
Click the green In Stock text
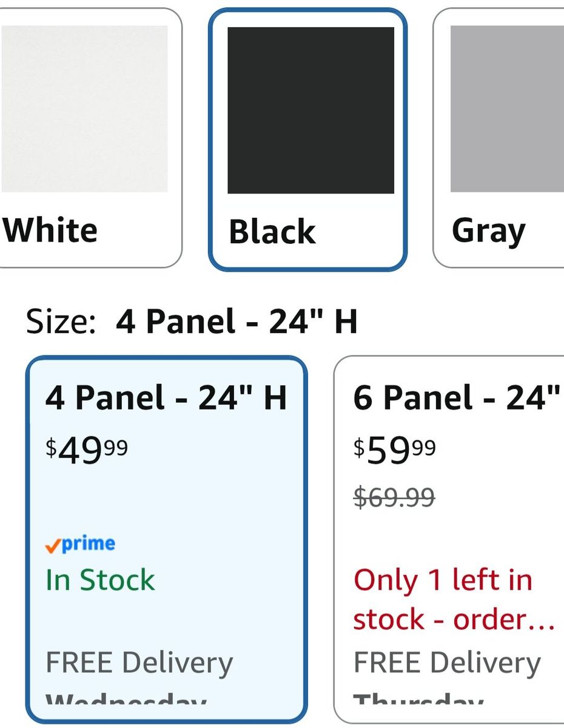100,580
